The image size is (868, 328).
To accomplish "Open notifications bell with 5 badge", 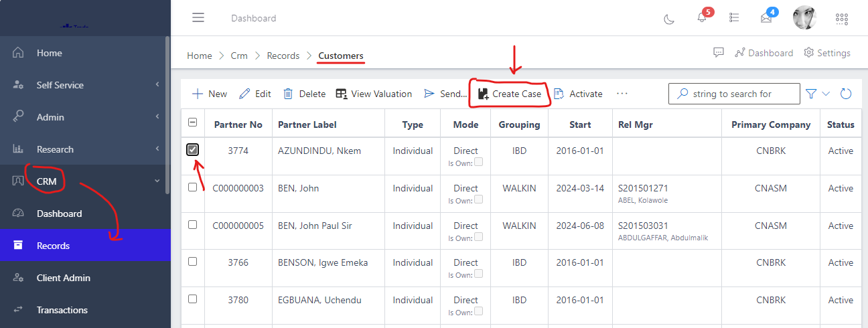I will pyautogui.click(x=702, y=17).
